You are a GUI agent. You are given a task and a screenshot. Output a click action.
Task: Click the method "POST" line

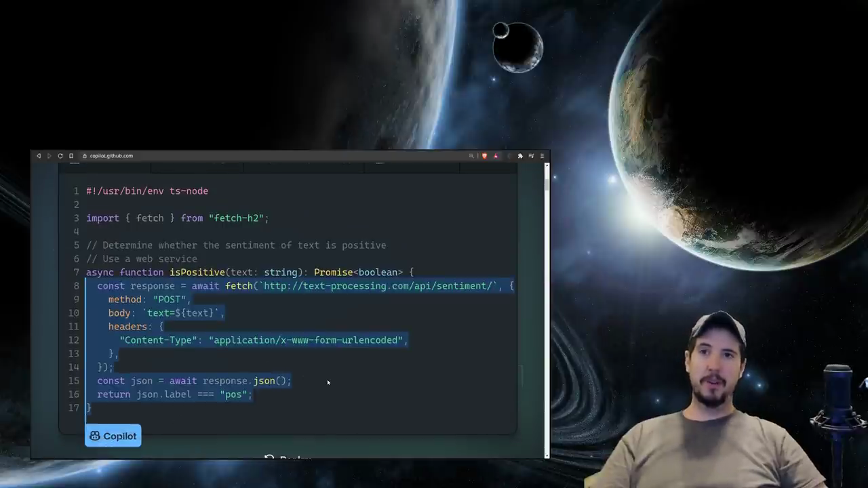[x=150, y=300]
